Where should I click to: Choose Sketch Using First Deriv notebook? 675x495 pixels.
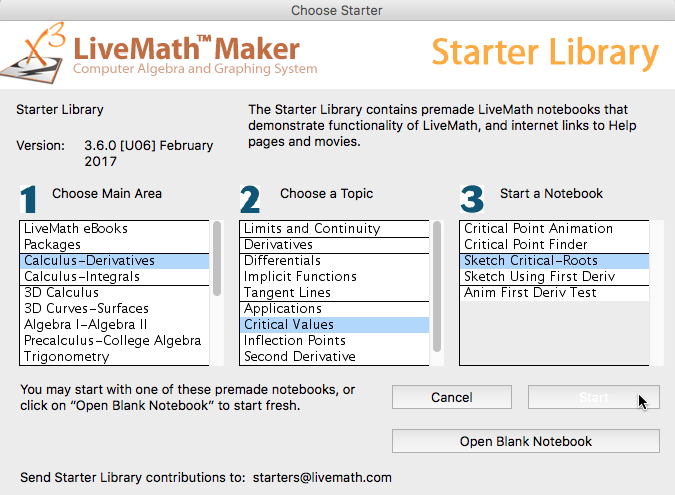554,277
